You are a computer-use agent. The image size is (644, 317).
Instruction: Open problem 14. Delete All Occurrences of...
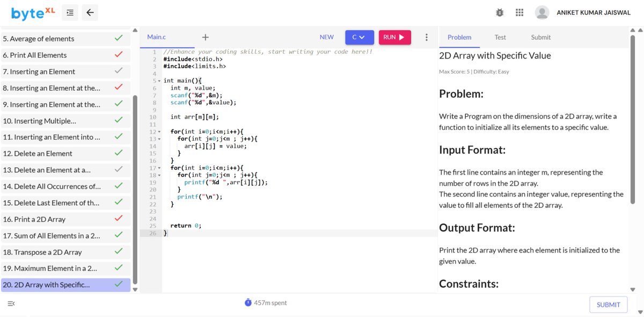[65, 186]
